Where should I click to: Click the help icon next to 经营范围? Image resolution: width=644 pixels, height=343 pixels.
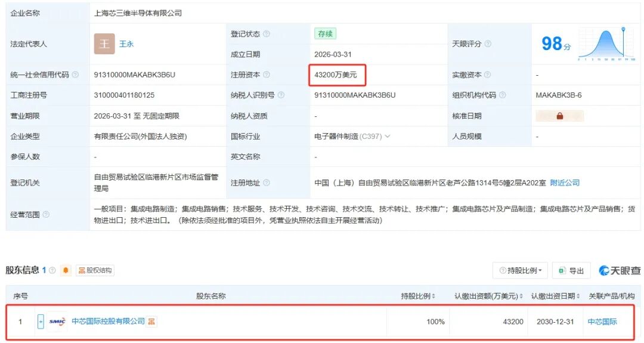click(x=47, y=215)
